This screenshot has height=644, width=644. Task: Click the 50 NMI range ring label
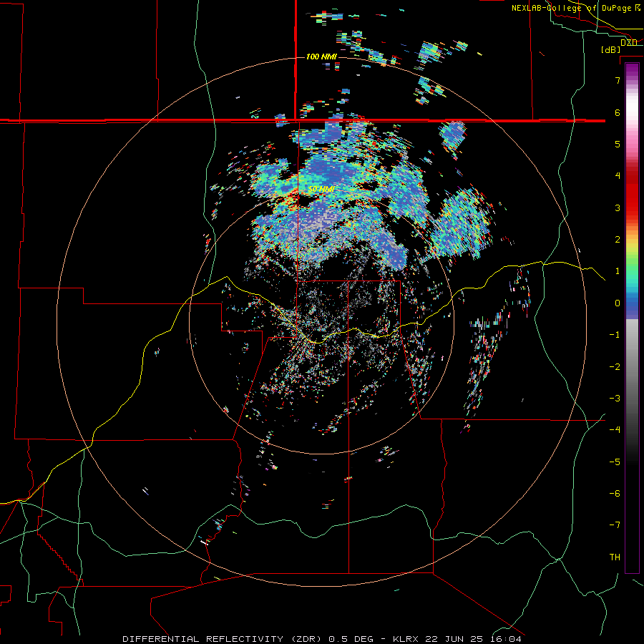pyautogui.click(x=321, y=190)
